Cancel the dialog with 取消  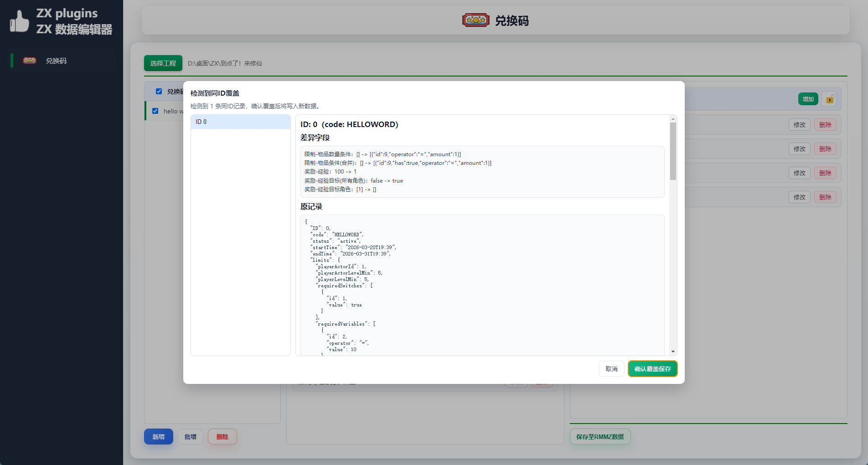611,369
